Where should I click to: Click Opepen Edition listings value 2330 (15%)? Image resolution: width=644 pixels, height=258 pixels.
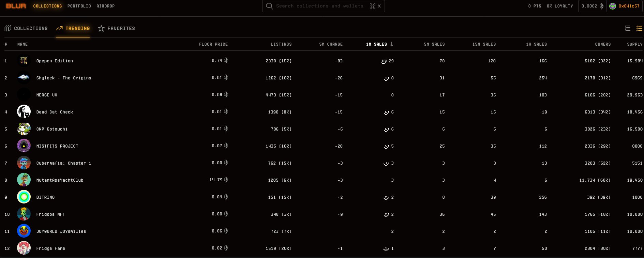pyautogui.click(x=279, y=61)
